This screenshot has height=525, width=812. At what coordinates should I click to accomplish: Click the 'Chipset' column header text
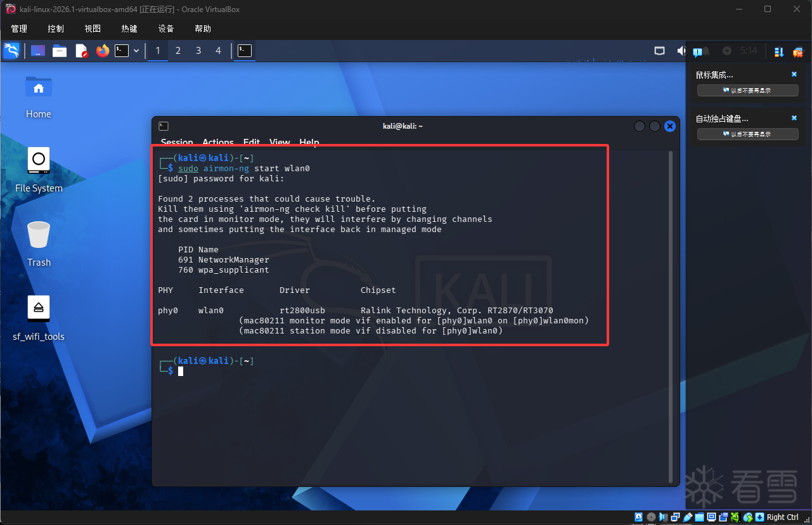click(x=378, y=290)
